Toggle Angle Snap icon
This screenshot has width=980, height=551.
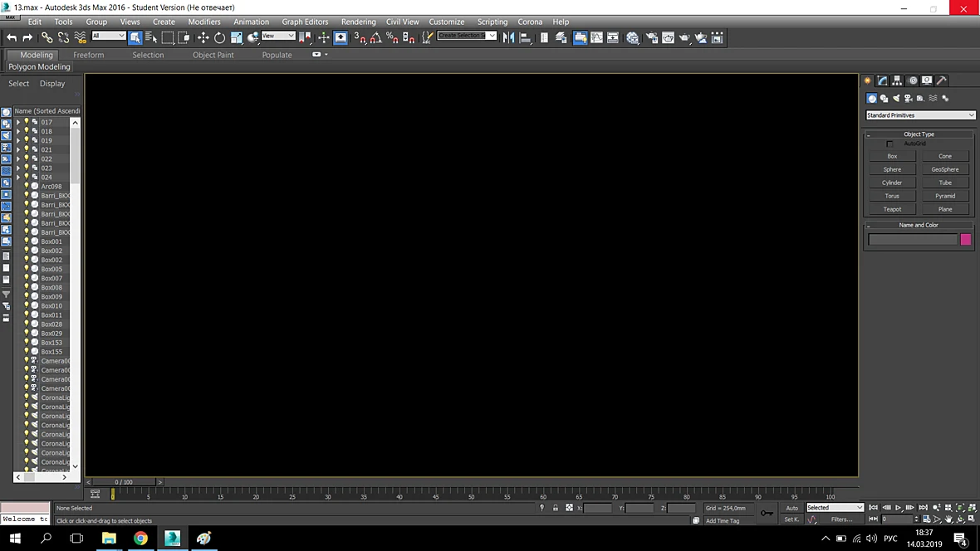pyautogui.click(x=375, y=37)
